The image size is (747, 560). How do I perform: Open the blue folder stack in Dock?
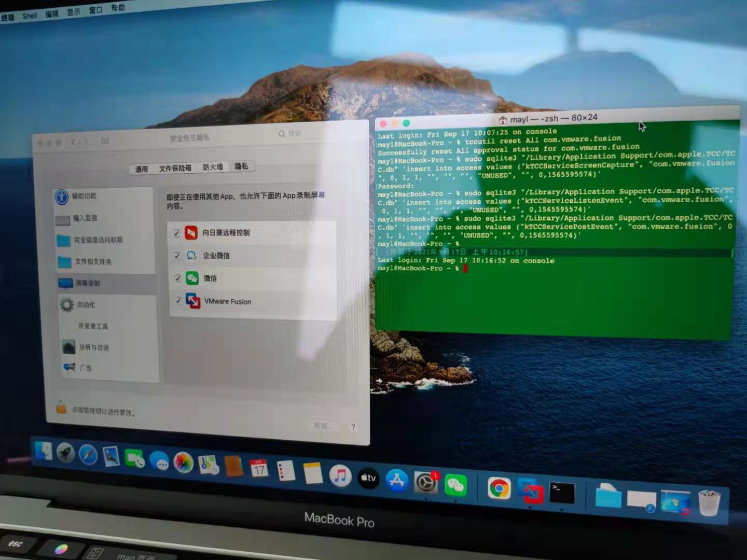(x=608, y=496)
